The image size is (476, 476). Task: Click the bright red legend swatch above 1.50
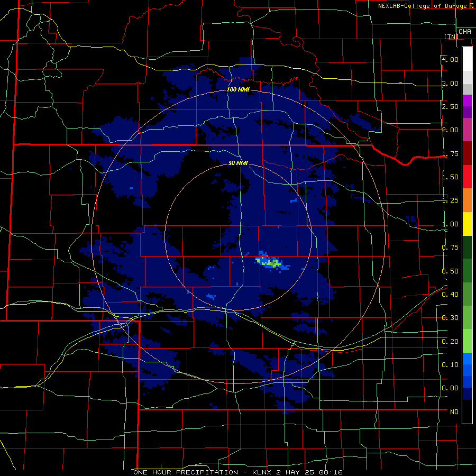[467, 177]
